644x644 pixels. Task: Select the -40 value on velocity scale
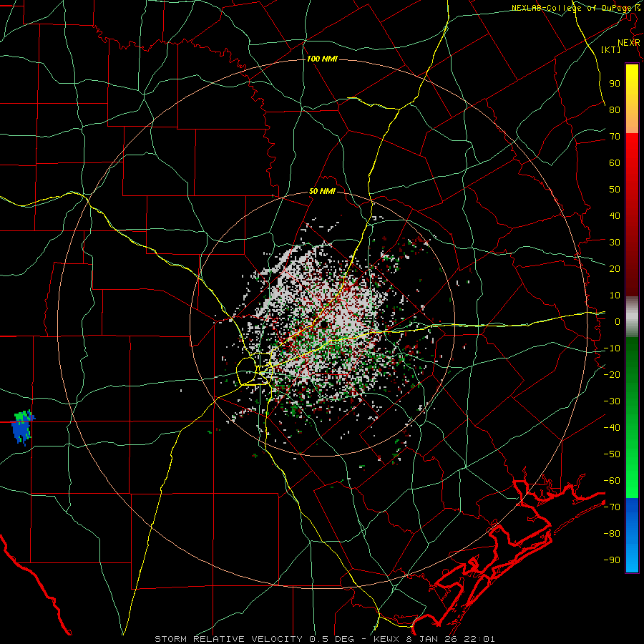(612, 428)
